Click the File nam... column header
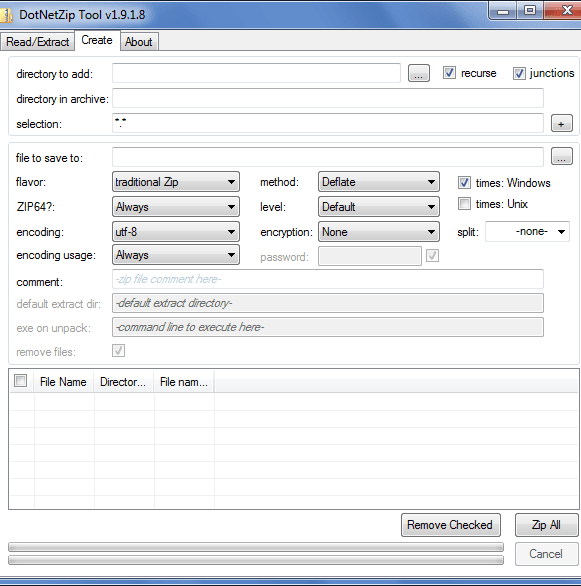The image size is (581, 586). (184, 382)
